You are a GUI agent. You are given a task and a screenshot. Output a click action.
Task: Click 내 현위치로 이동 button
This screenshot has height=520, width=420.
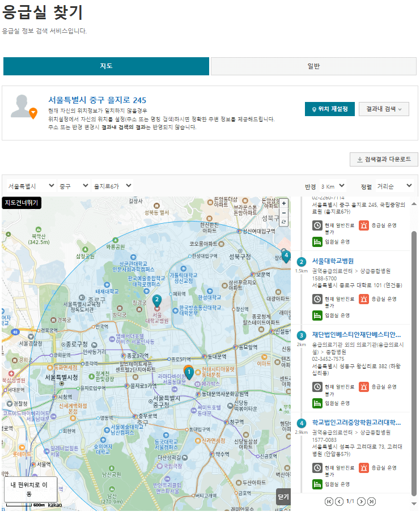[x=31, y=489]
